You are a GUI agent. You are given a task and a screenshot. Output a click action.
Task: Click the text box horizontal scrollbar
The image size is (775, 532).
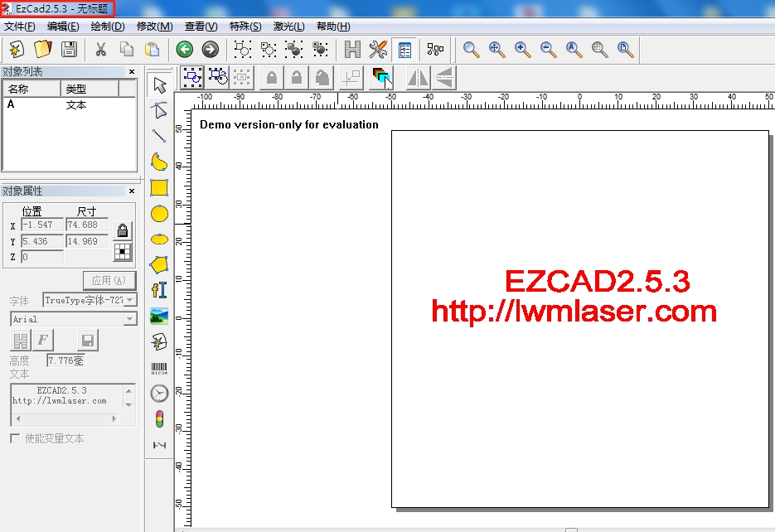tap(66, 418)
